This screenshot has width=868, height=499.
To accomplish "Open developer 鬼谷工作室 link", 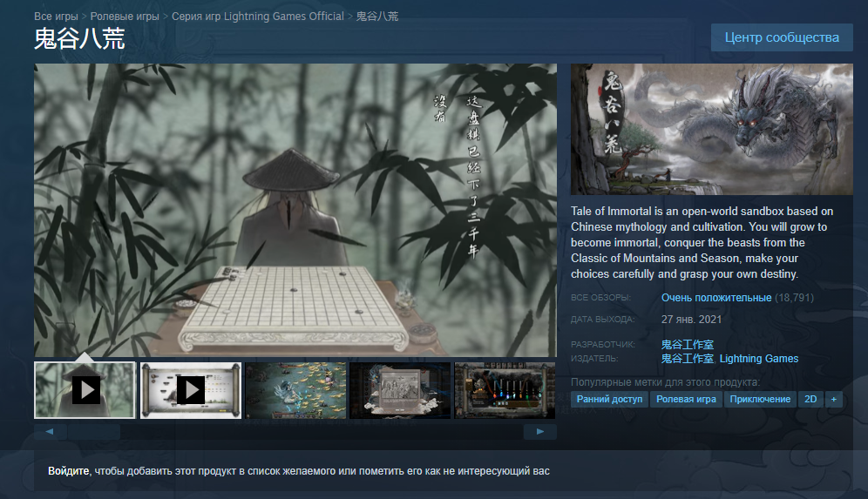I will (687, 345).
